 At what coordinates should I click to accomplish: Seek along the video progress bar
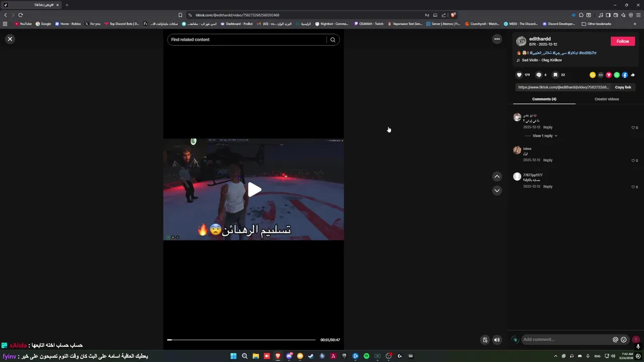point(242,340)
